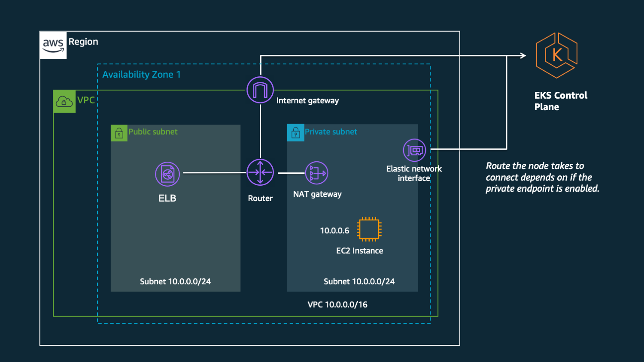This screenshot has width=644, height=362.
Task: Select the VPC 10.0.0.0/16 CIDR text
Action: coord(337,305)
